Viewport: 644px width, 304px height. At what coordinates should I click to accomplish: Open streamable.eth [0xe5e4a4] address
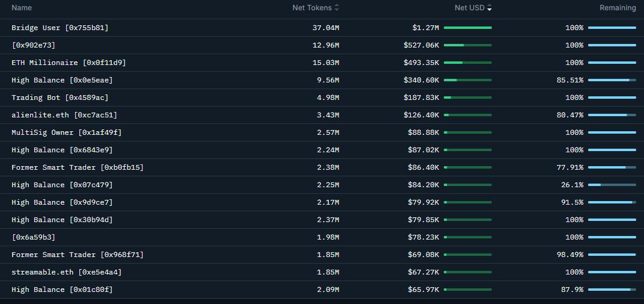pyautogui.click(x=67, y=272)
